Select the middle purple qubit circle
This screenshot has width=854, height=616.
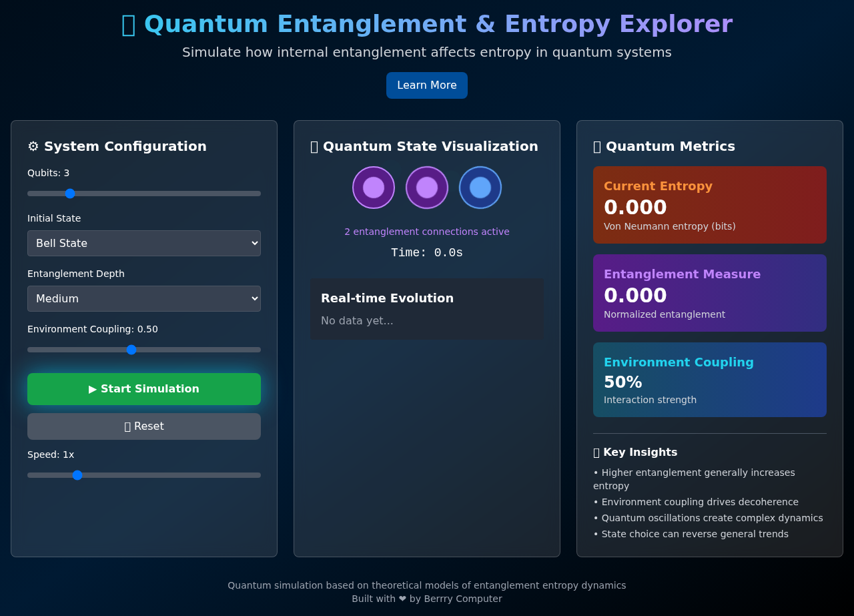click(x=427, y=188)
